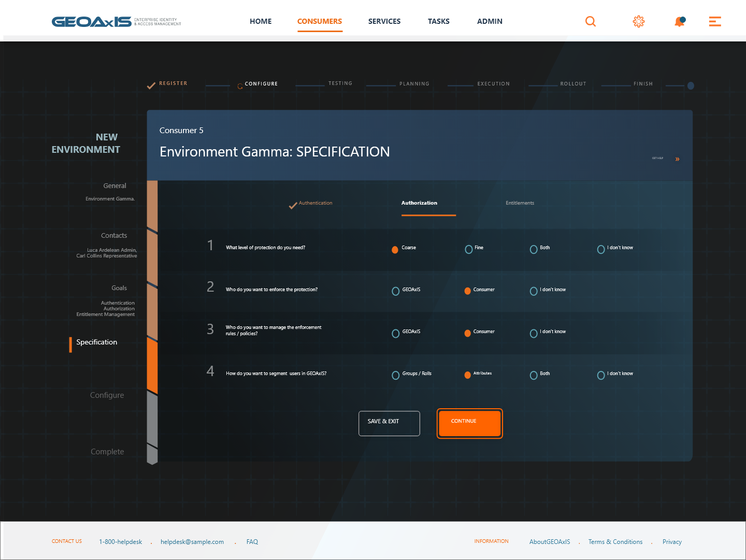Click the Configure step spinner icon
The width and height of the screenshot is (746, 560).
tap(240, 87)
